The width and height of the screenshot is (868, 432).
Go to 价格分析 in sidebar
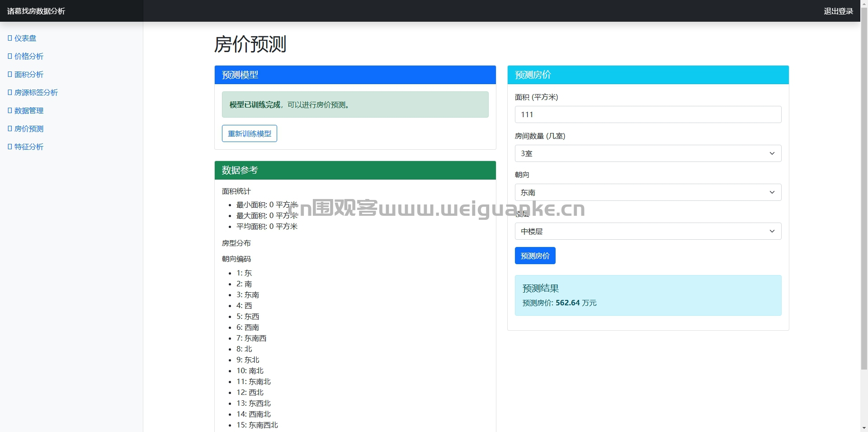point(26,57)
